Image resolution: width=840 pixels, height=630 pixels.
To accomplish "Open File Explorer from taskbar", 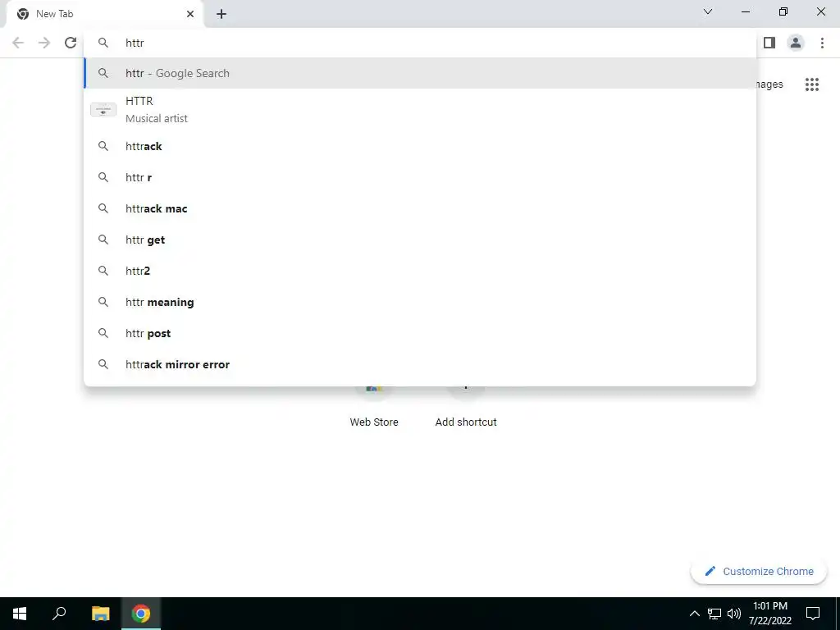I will 100,614.
